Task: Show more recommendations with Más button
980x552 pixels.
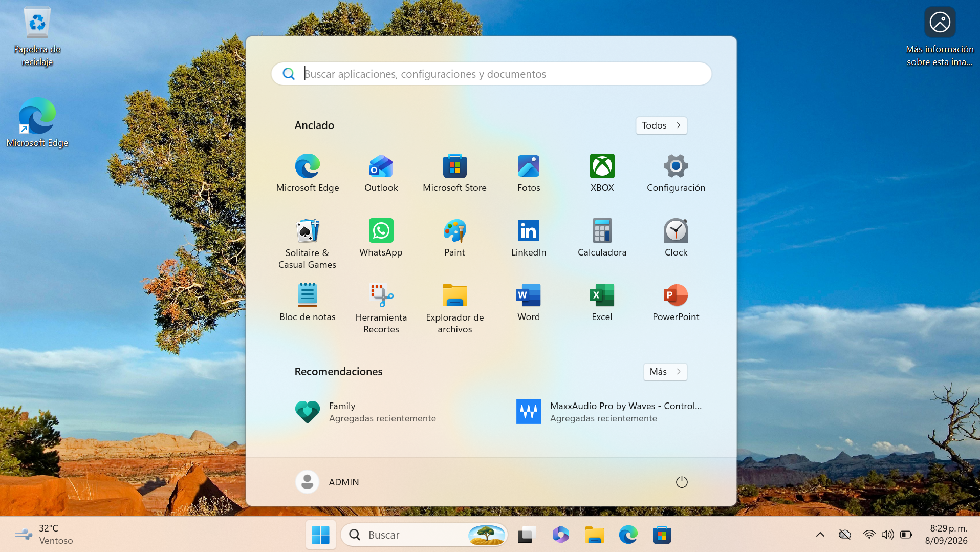Action: pos(665,372)
